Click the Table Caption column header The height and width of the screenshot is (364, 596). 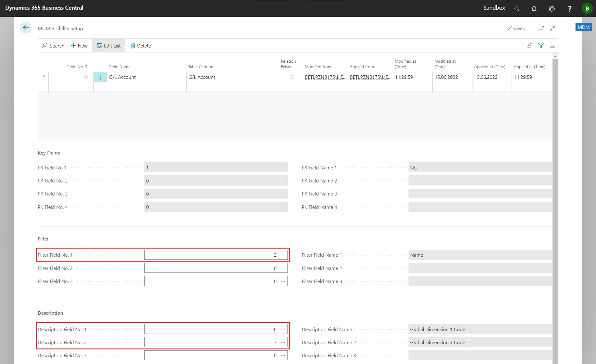201,67
